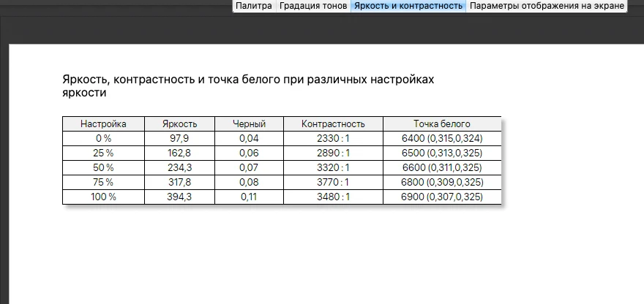The width and height of the screenshot is (644, 304).
Task: Click the table title heading text
Action: [248, 86]
